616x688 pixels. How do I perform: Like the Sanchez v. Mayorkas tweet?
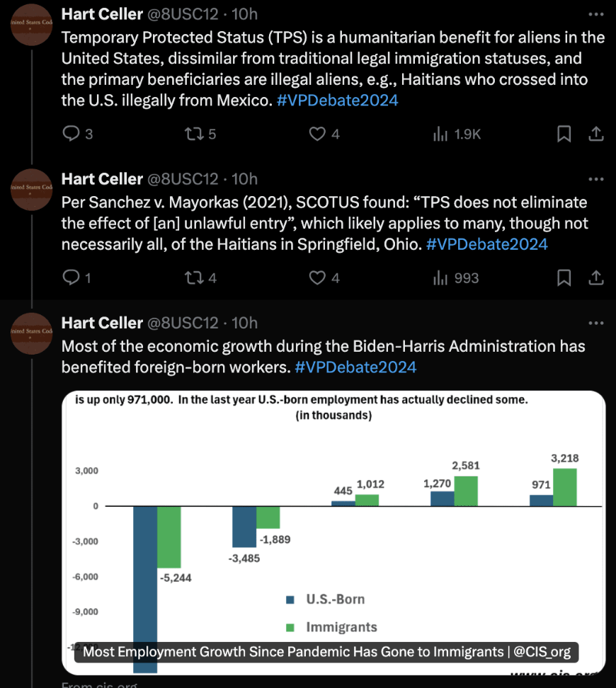(318, 277)
